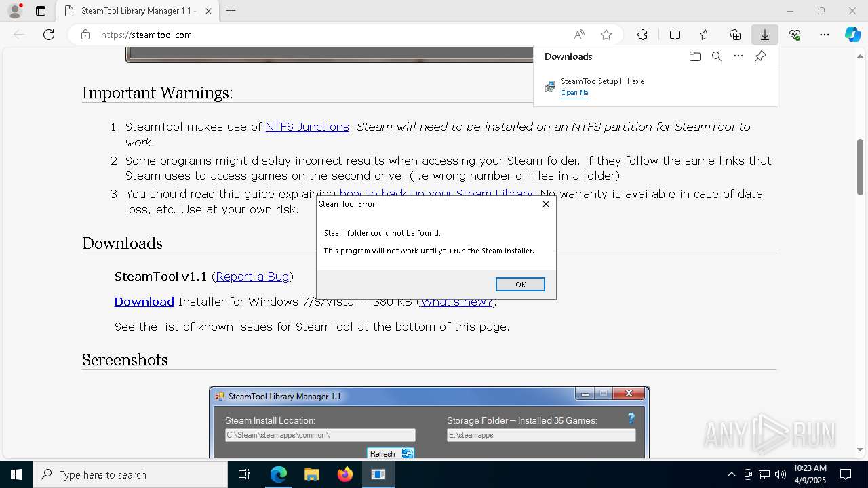Show hidden system tray icons
Viewport: 868px width, 488px height.
[731, 474]
